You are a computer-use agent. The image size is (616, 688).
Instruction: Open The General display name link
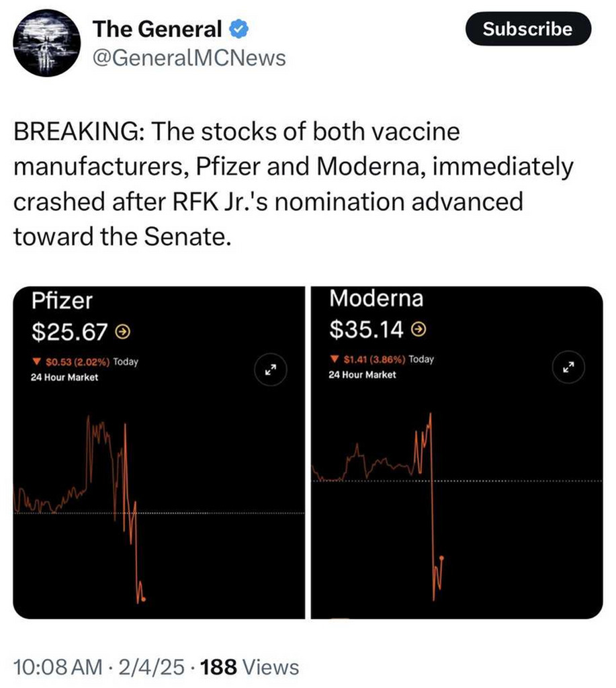(157, 29)
